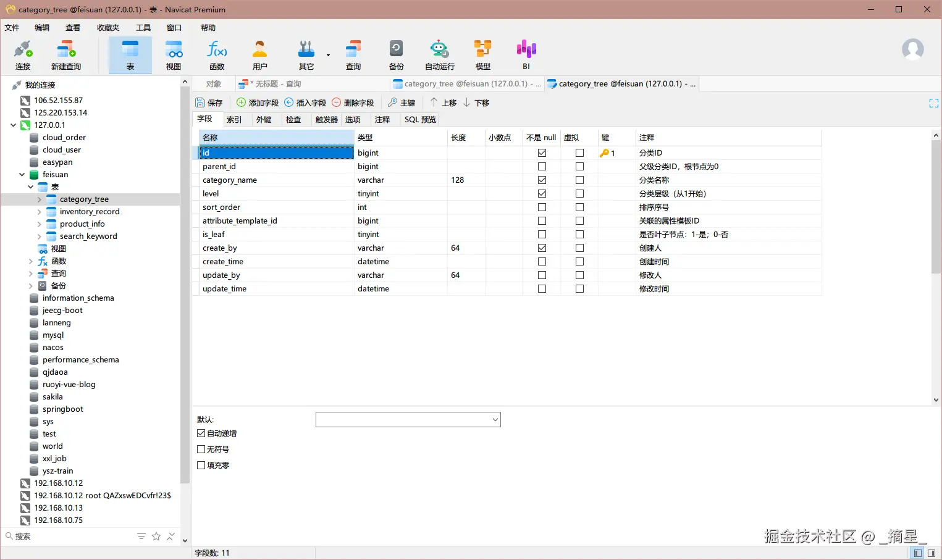Click the 其它 (Others) toolbar icon

(306, 55)
